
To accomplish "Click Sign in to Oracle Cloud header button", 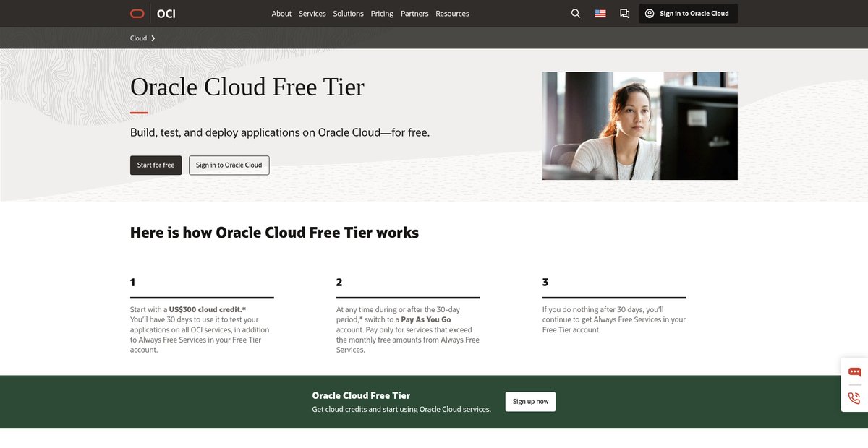I will 688,13.
